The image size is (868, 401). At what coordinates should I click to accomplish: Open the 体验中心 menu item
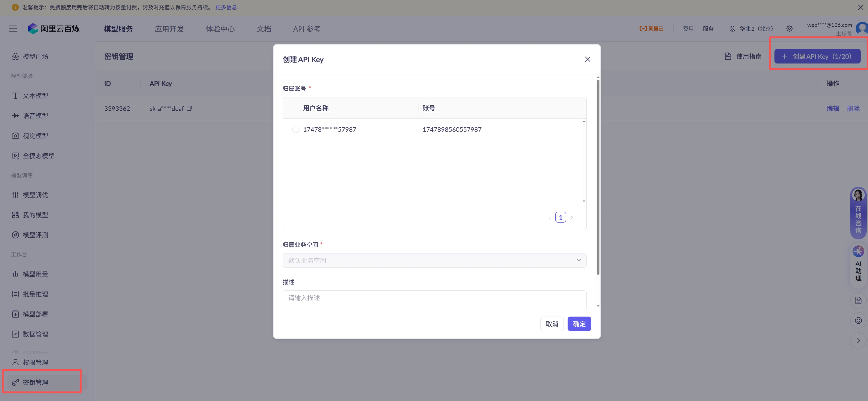[x=220, y=29]
